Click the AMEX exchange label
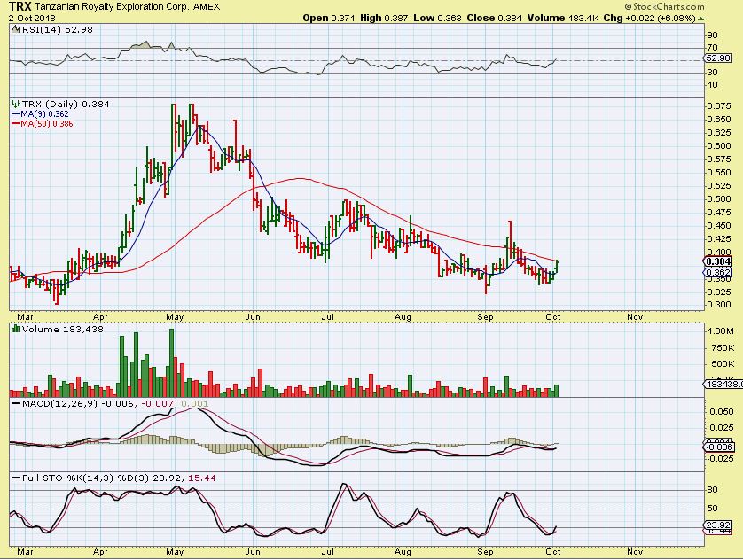This screenshot has width=743, height=560. [x=207, y=7]
